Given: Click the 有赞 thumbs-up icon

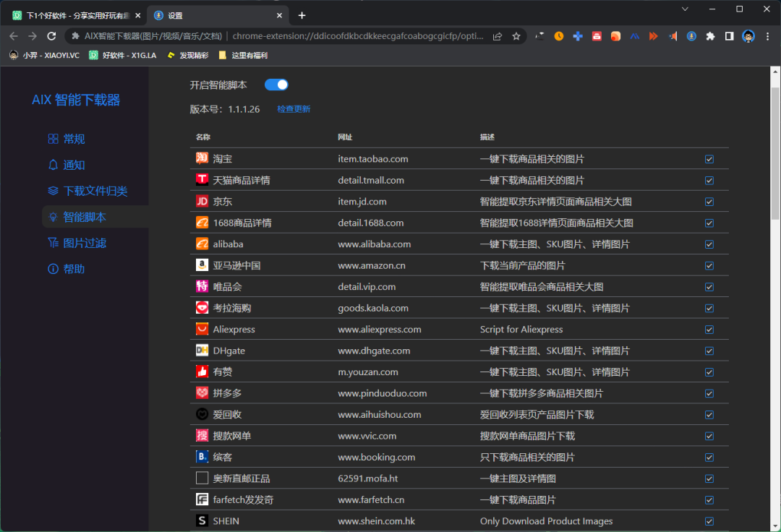Looking at the screenshot, I should pos(202,372).
